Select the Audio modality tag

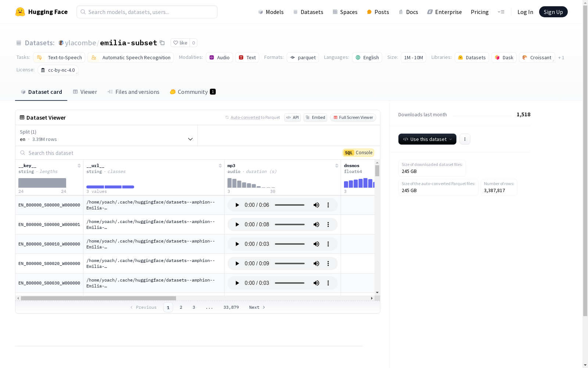[x=219, y=57]
